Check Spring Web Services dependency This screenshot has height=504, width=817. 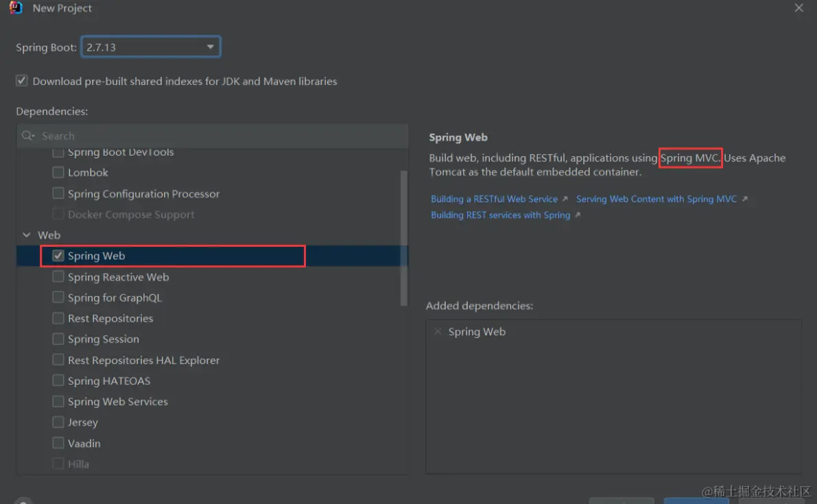58,401
